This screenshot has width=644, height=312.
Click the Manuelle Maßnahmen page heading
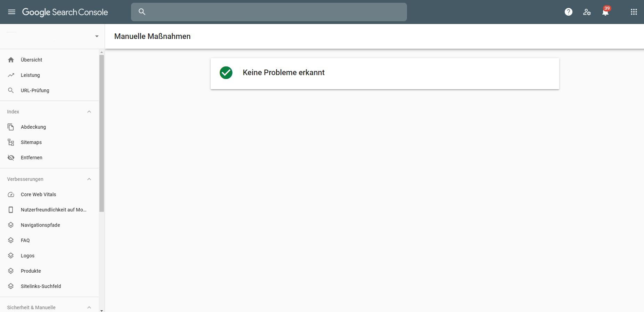pyautogui.click(x=152, y=36)
